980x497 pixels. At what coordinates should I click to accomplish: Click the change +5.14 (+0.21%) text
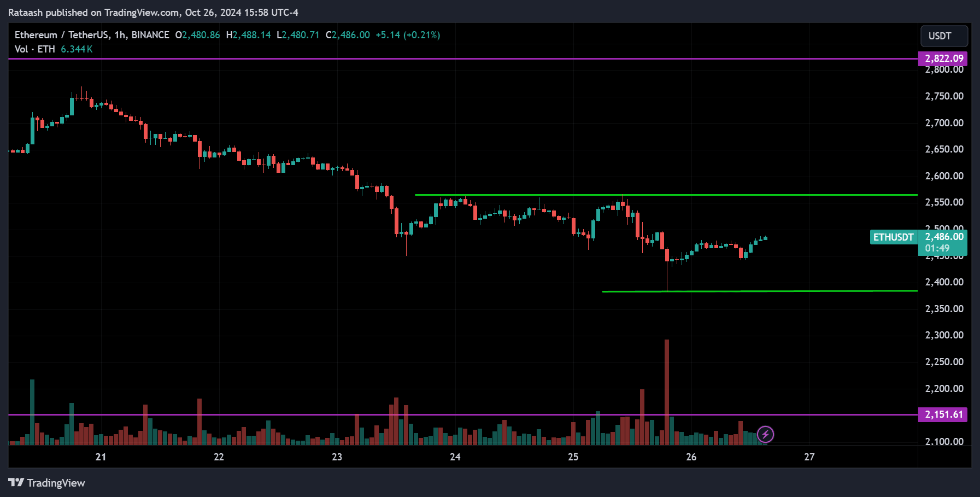coord(408,35)
